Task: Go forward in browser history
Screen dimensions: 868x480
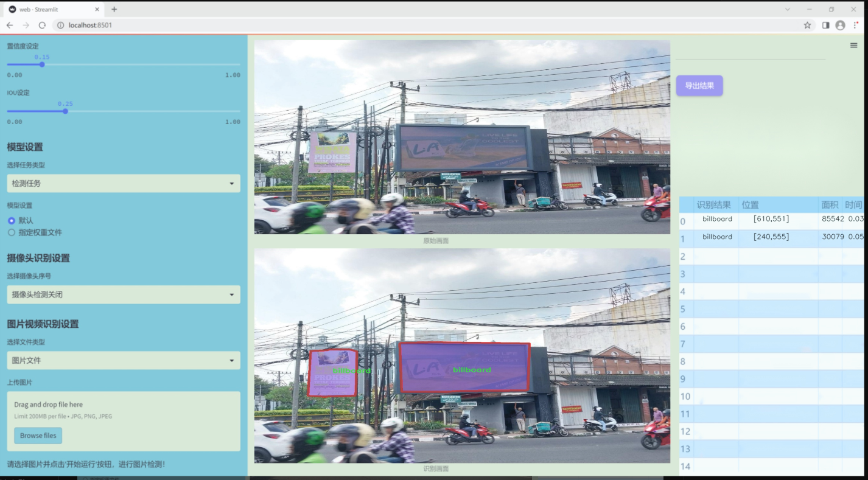Action: 26,25
